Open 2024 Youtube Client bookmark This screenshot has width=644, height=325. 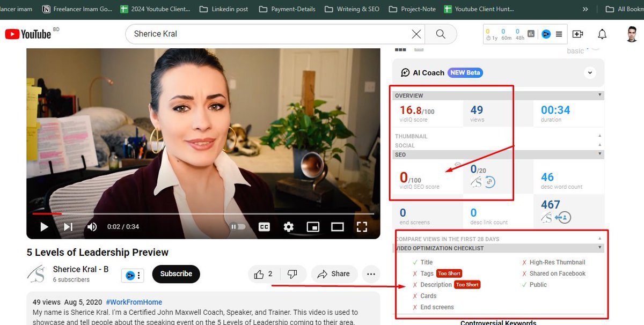155,9
